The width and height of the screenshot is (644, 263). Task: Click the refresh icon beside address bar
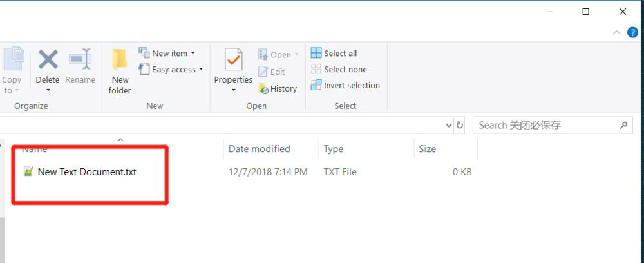coord(460,125)
